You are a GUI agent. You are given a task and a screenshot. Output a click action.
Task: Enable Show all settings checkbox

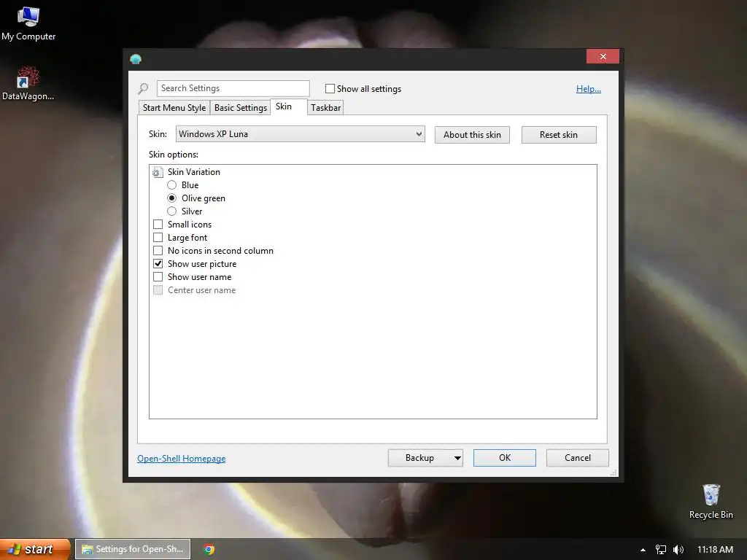330,88
